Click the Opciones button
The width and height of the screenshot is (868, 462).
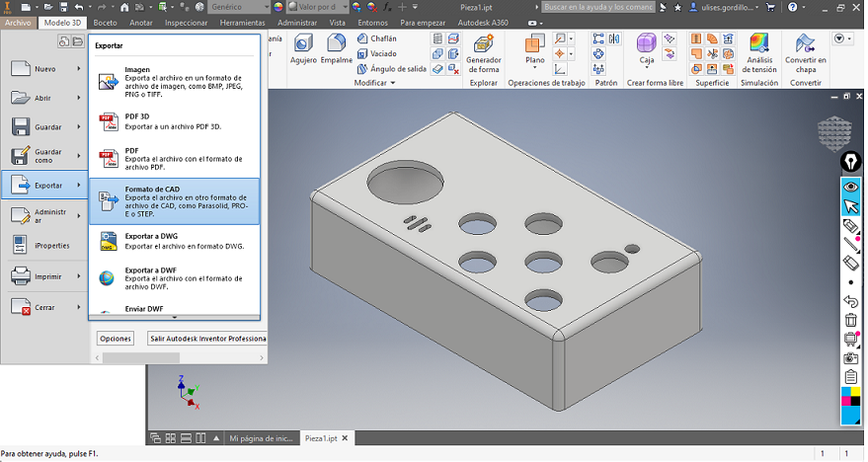116,338
